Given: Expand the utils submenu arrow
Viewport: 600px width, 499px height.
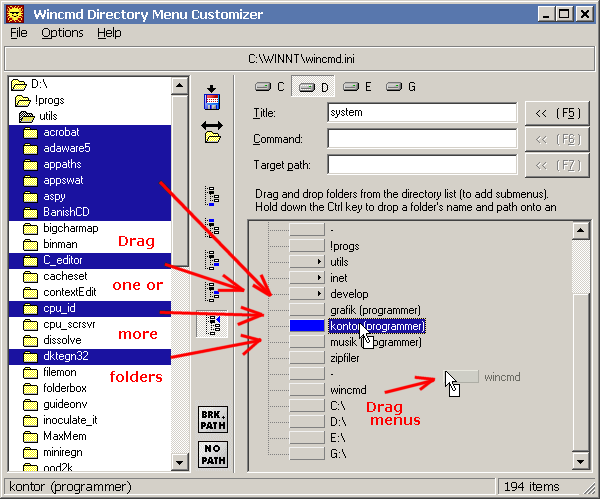Looking at the screenshot, I should coord(319,262).
